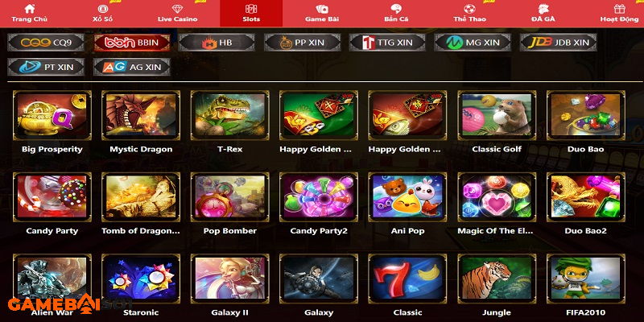This screenshot has width=644, height=322.
Task: Select the Xổ Số lottery icon
Action: tap(103, 9)
